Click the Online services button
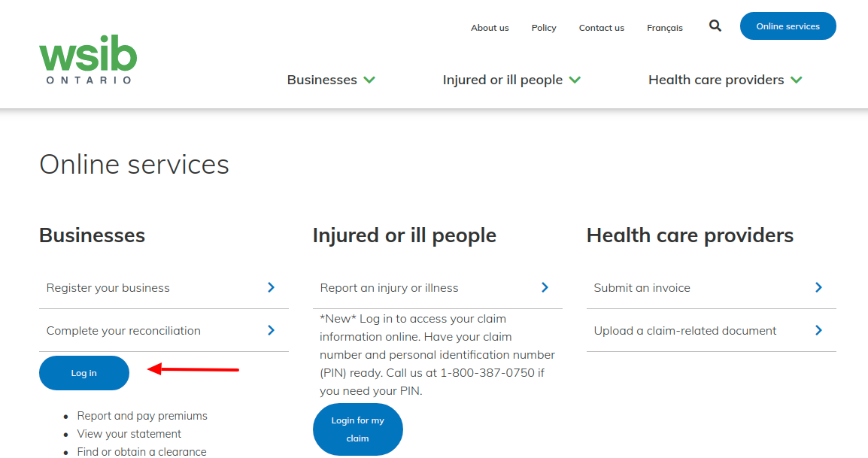The image size is (868, 458). [x=788, y=26]
